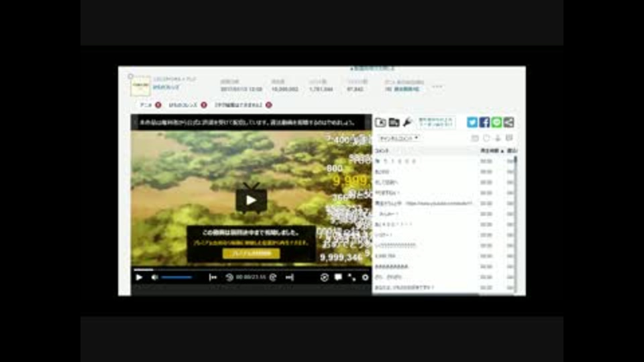The image size is (644, 362).
Task: Toggle comment display speech-bubble icon
Action: click(338, 278)
